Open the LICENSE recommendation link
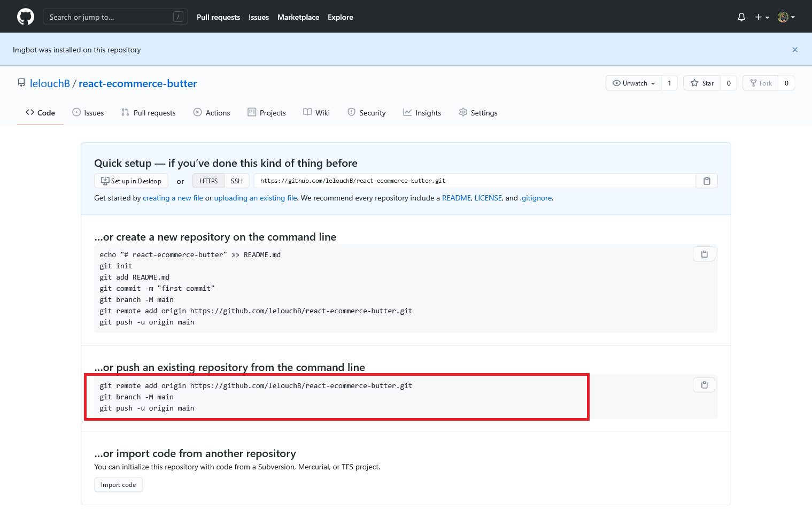The image size is (812, 510). tap(488, 198)
